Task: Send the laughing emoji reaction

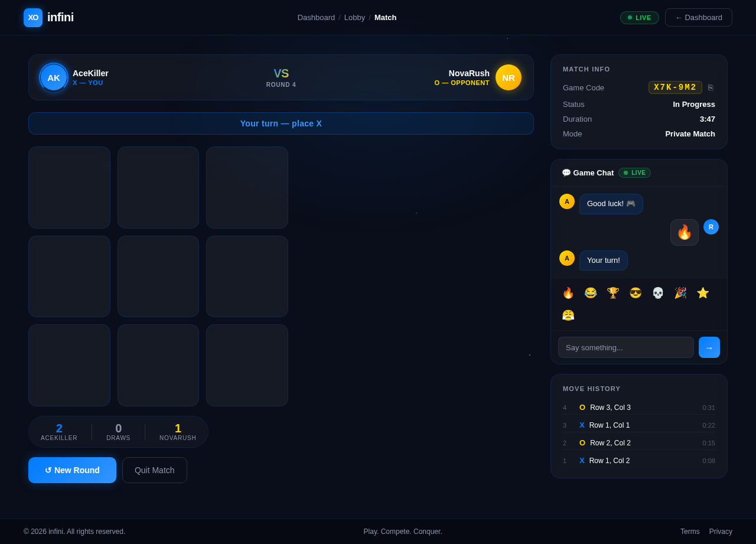Action: pos(590,292)
